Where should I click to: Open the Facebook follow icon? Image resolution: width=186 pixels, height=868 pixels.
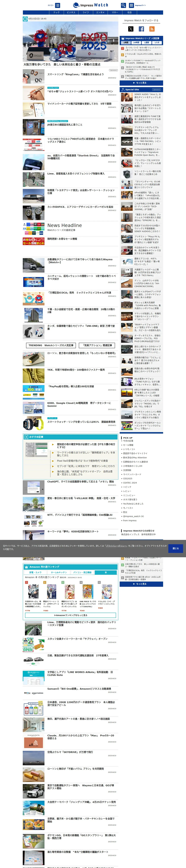[141, 29]
